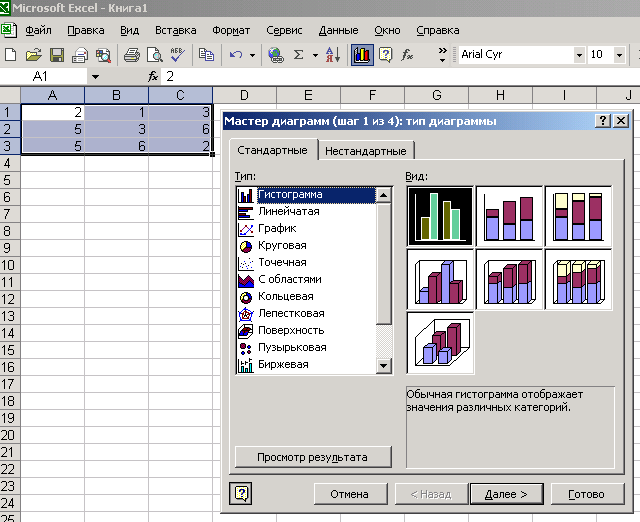
Task: Select График chart type
Action: [x=306, y=229]
